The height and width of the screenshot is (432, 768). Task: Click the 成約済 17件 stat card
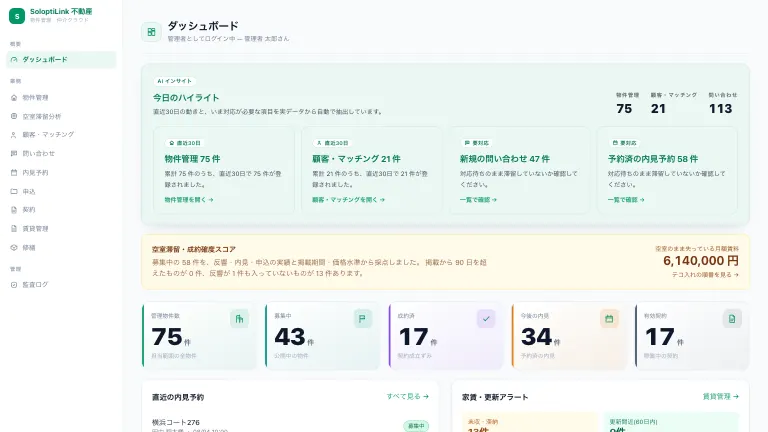pyautogui.click(x=446, y=336)
